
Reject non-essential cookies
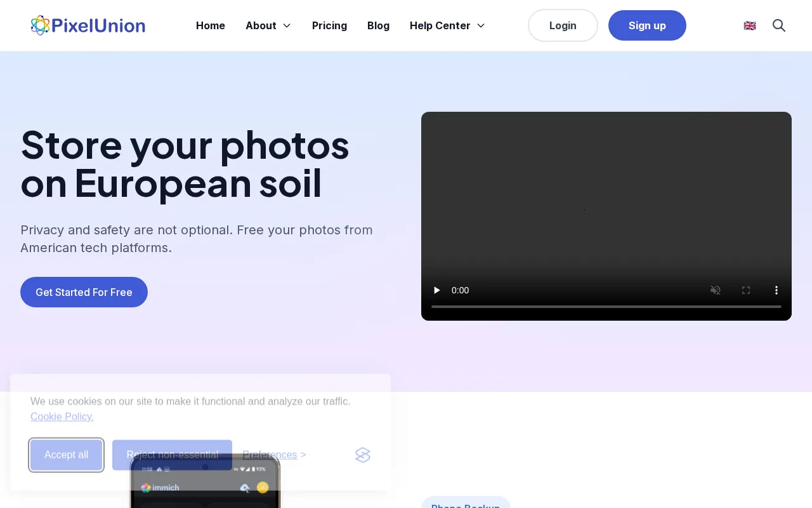(x=172, y=455)
